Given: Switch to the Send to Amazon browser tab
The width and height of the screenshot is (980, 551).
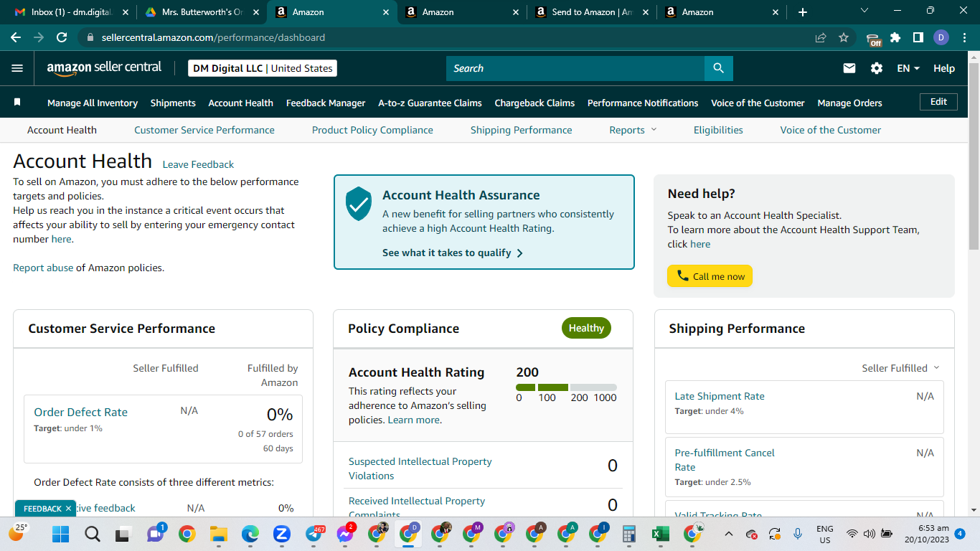Looking at the screenshot, I should (592, 12).
